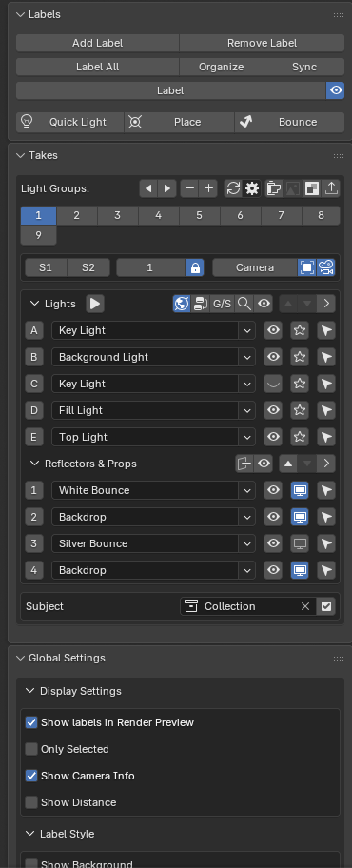
Task: Click the Add Label button
Action: [x=97, y=43]
